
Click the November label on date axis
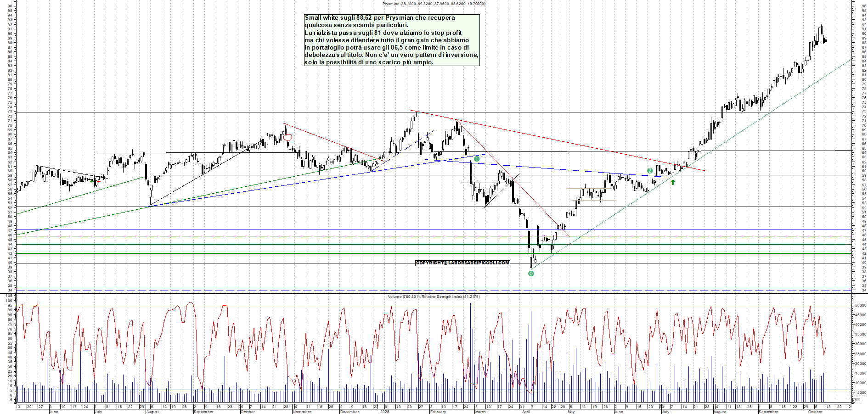click(302, 412)
